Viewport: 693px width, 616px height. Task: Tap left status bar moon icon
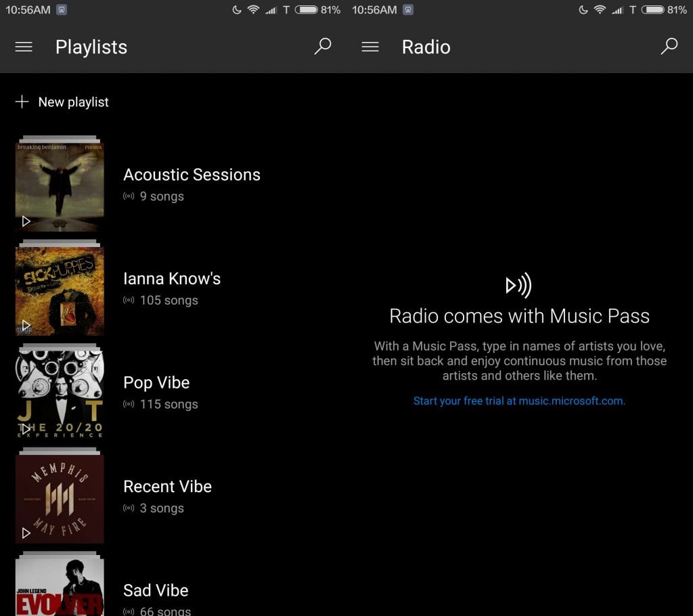[x=237, y=9]
